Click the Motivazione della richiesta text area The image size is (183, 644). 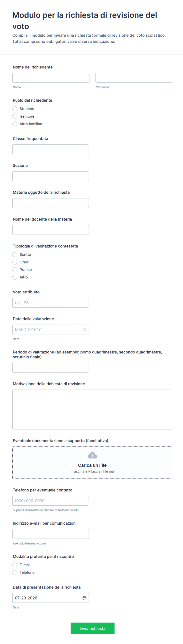[x=92, y=409]
